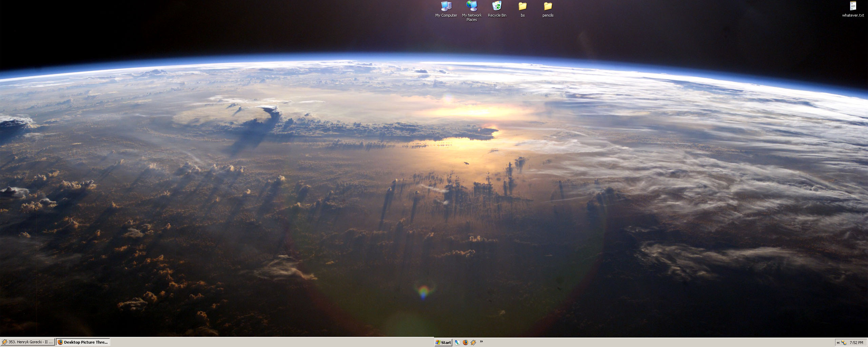Click the 7:52 PM clock

pos(856,343)
